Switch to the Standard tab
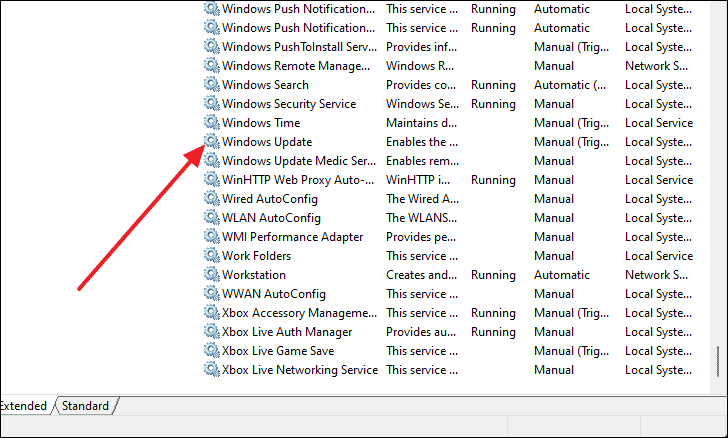The width and height of the screenshot is (728, 438). (x=85, y=405)
